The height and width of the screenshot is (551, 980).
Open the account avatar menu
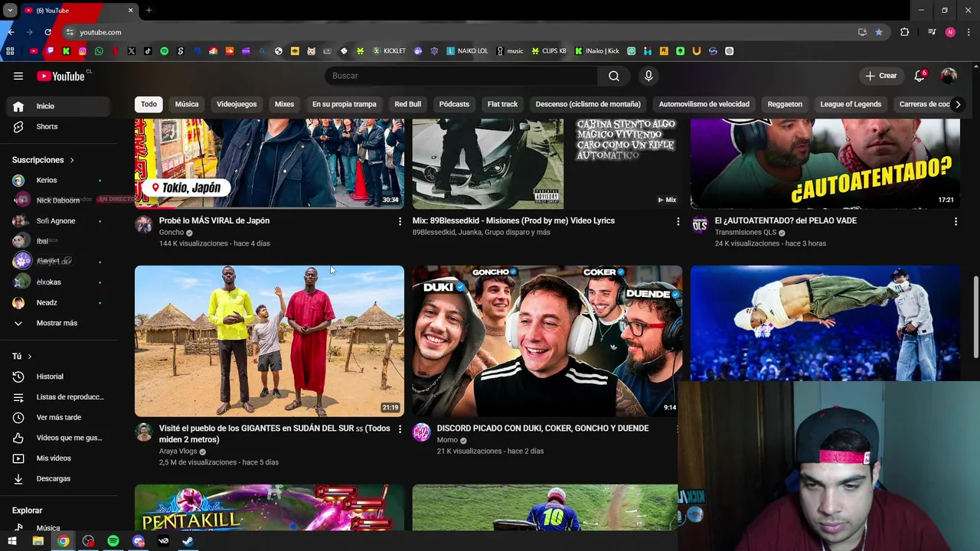[949, 76]
